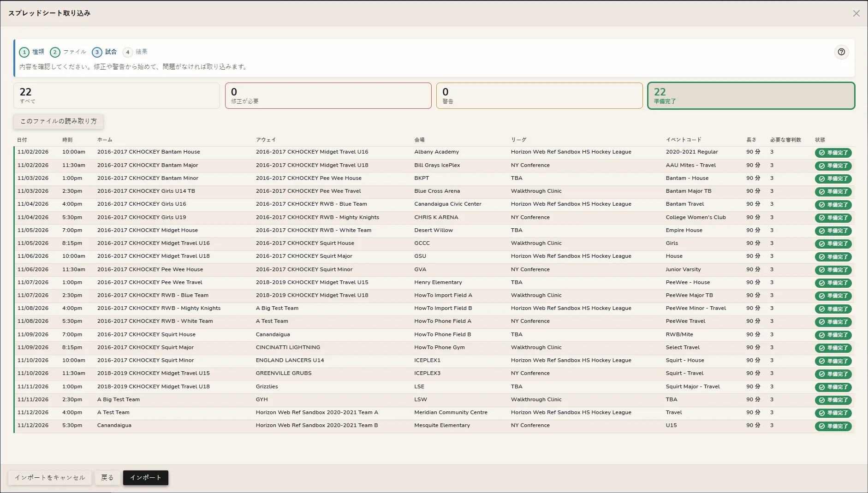Go to step 1 種類 circle
Screen dimensions: 868x493
tap(24, 52)
